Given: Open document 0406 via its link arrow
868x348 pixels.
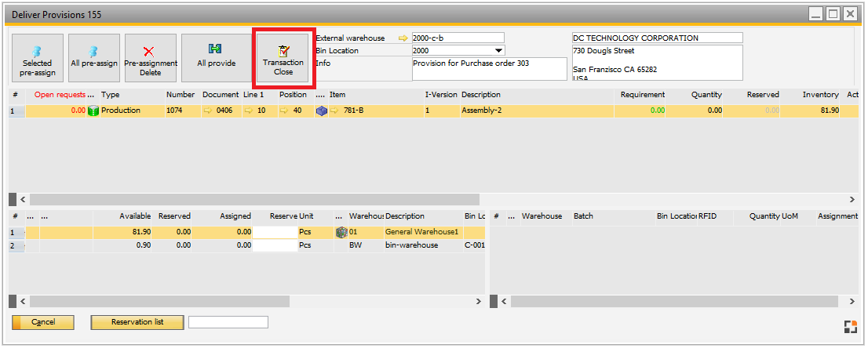Looking at the screenshot, I should (209, 111).
